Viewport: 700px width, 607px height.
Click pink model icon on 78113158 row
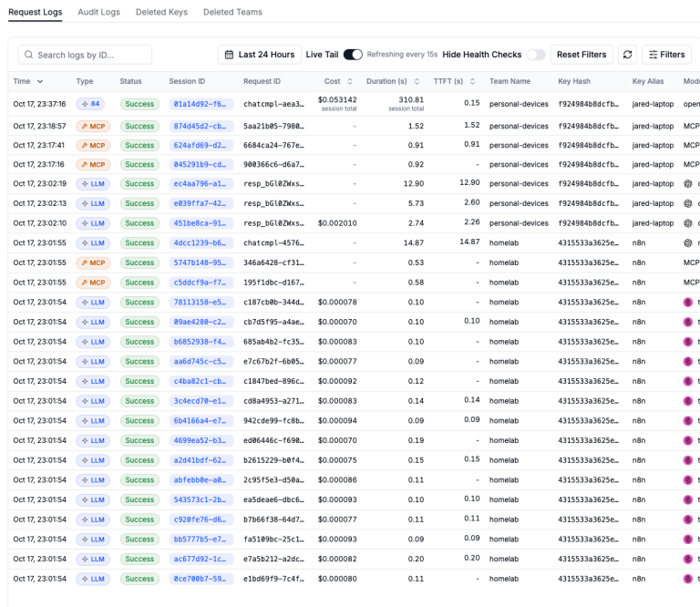(688, 303)
